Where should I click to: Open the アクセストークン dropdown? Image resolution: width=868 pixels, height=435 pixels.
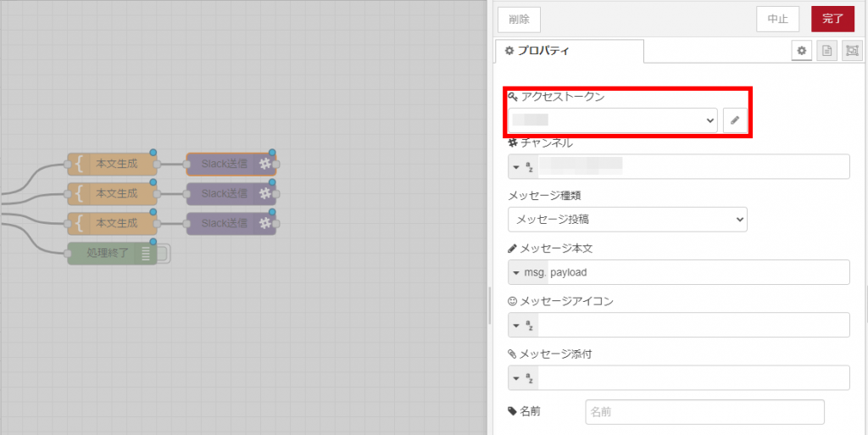tap(613, 120)
